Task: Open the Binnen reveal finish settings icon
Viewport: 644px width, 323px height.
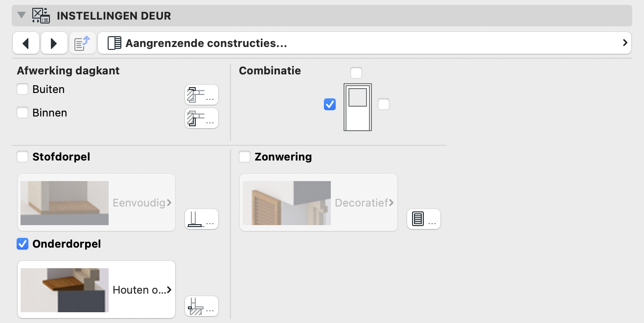Action: point(202,118)
